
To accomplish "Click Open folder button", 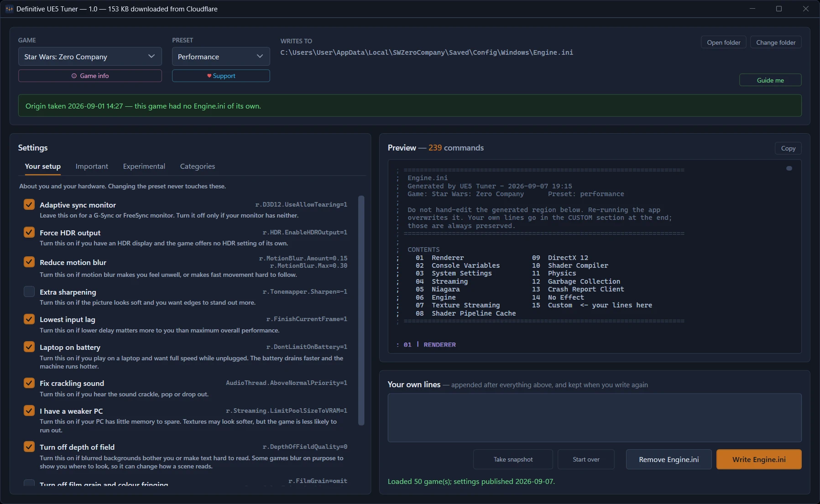I will tap(724, 42).
